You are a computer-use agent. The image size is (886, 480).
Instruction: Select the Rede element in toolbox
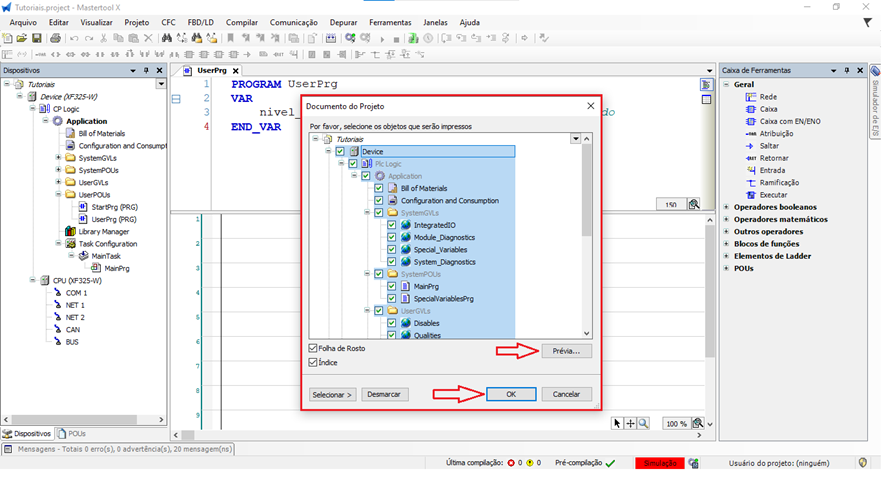pos(768,97)
